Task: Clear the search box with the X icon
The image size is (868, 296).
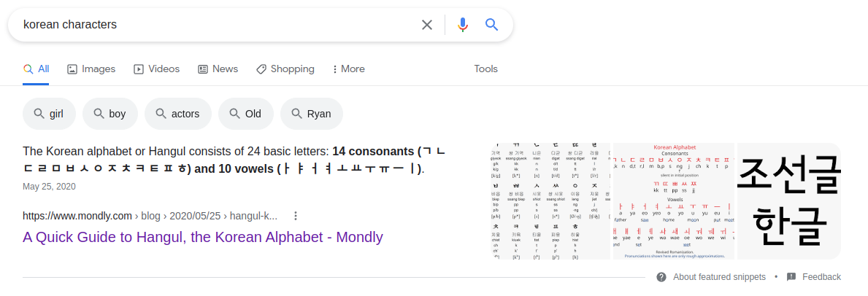Action: (x=427, y=25)
